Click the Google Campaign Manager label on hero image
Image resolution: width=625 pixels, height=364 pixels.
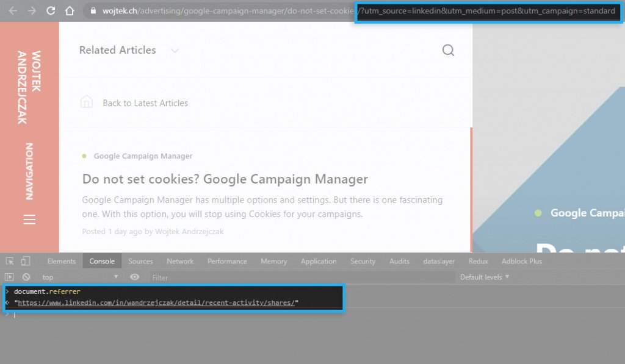[x=588, y=213]
